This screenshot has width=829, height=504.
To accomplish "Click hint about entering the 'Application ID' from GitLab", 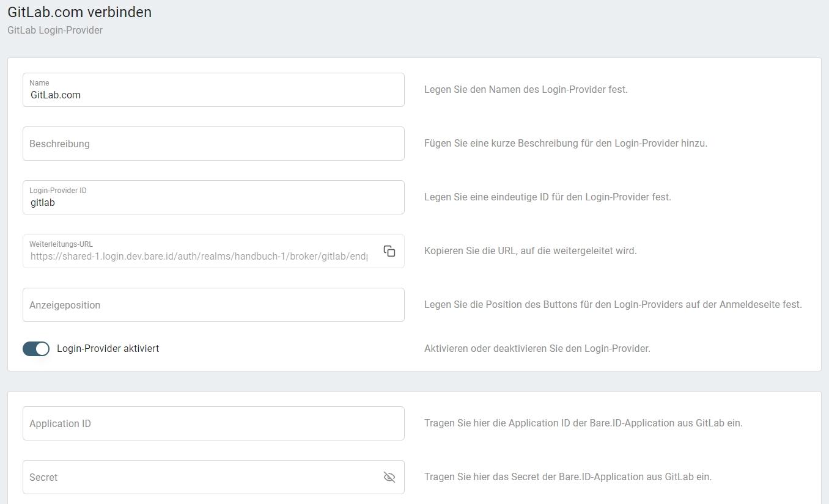I will coord(583,423).
